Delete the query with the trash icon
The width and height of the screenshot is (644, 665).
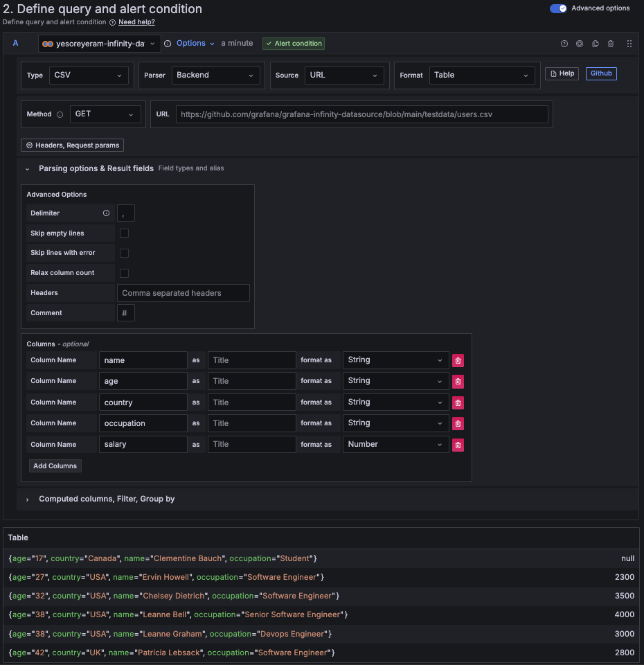click(x=610, y=43)
